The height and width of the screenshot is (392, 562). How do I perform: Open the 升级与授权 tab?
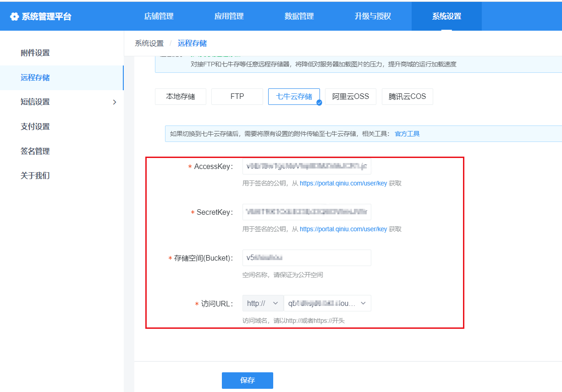click(x=372, y=16)
